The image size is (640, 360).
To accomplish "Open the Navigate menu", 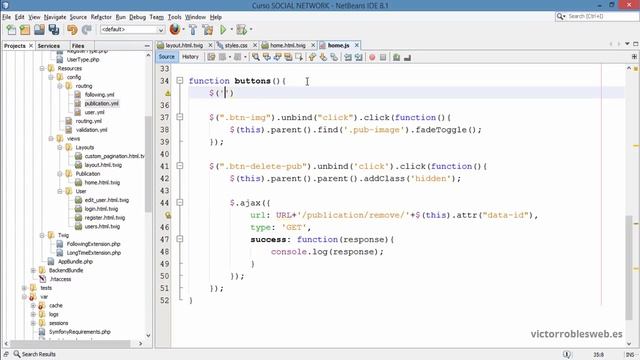I will click(x=55, y=17).
